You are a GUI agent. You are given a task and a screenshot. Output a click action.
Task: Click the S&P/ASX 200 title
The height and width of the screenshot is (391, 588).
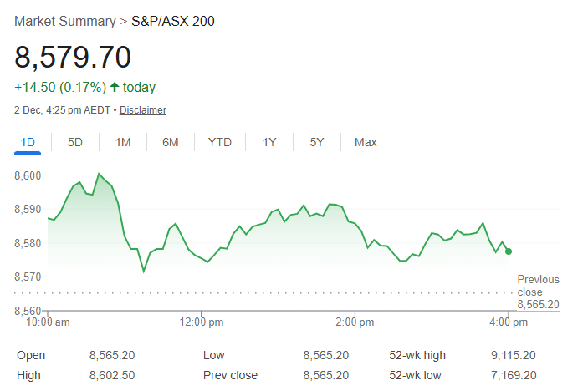pos(173,21)
